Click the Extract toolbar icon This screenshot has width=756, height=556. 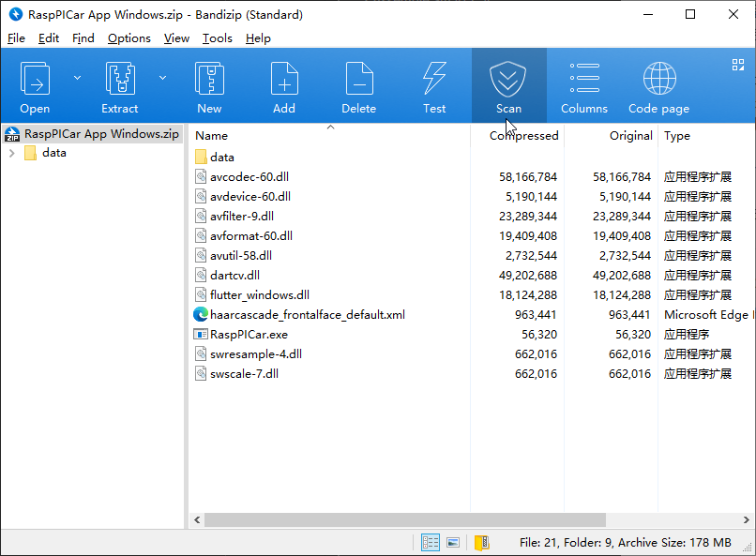click(x=120, y=79)
